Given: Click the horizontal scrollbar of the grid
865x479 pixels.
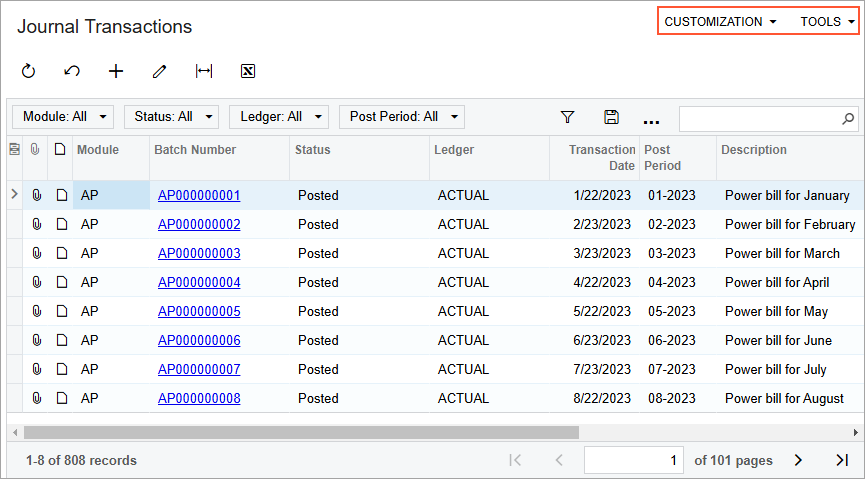Looking at the screenshot, I should [x=300, y=433].
